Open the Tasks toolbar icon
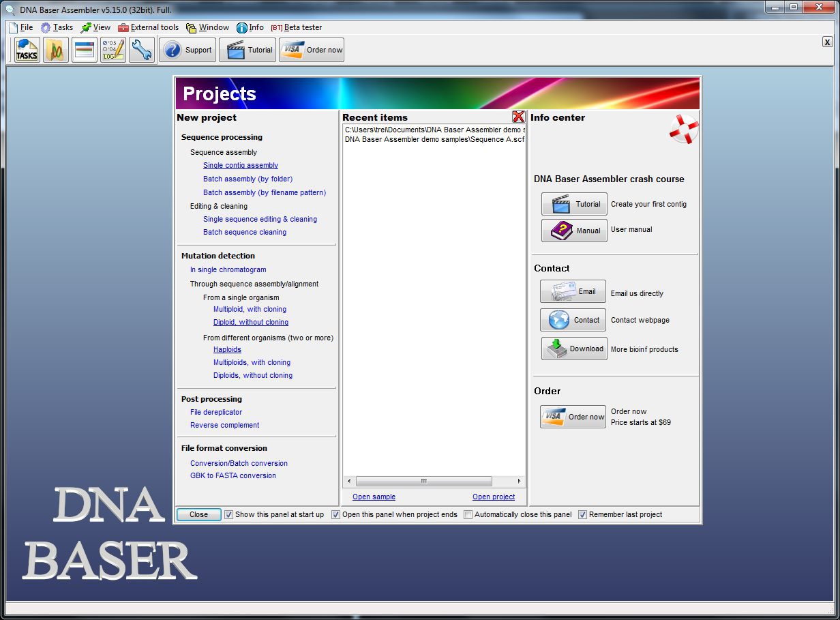This screenshot has height=620, width=840. 27,50
